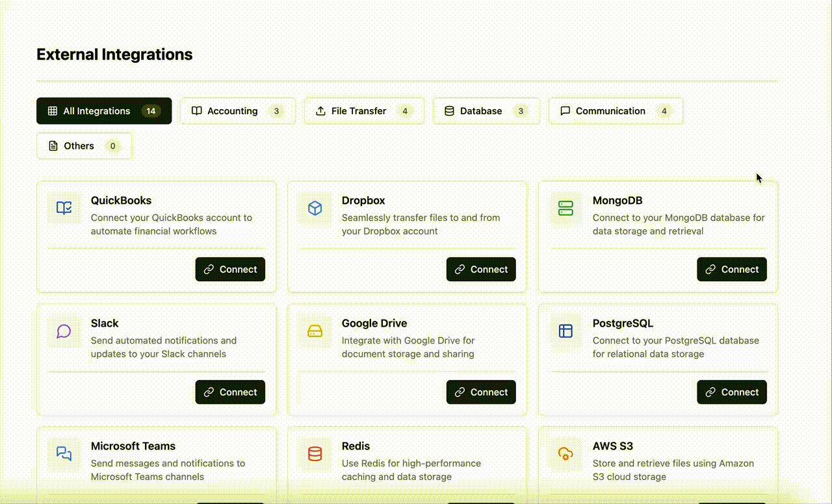The width and height of the screenshot is (832, 504).
Task: Switch to the Accounting tab
Action: click(238, 111)
